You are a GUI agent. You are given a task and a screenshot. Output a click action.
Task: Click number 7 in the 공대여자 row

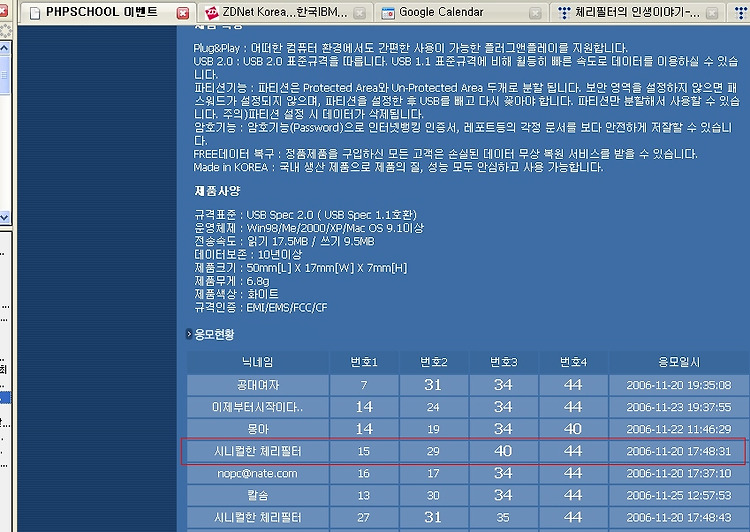[364, 385]
